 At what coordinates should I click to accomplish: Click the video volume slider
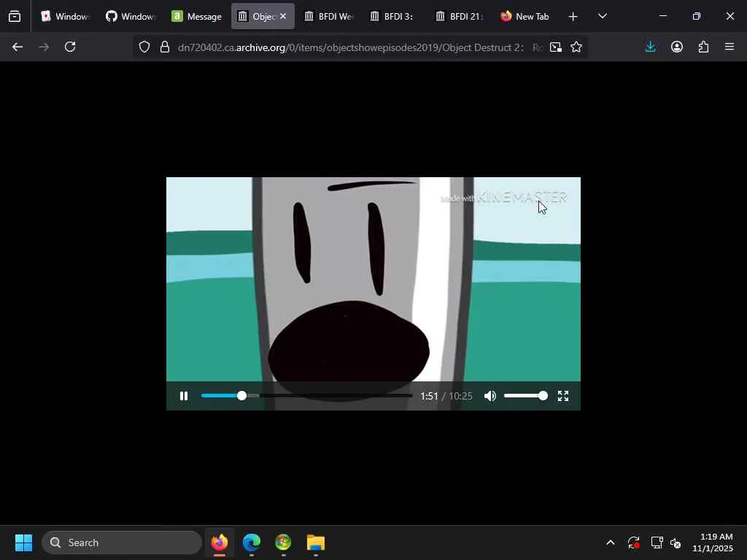pos(525,396)
